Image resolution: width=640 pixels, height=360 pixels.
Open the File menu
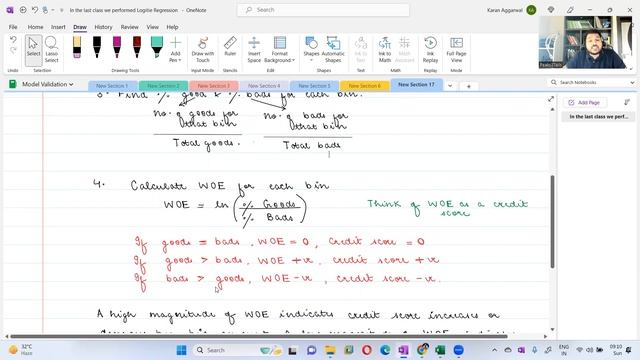coord(13,27)
